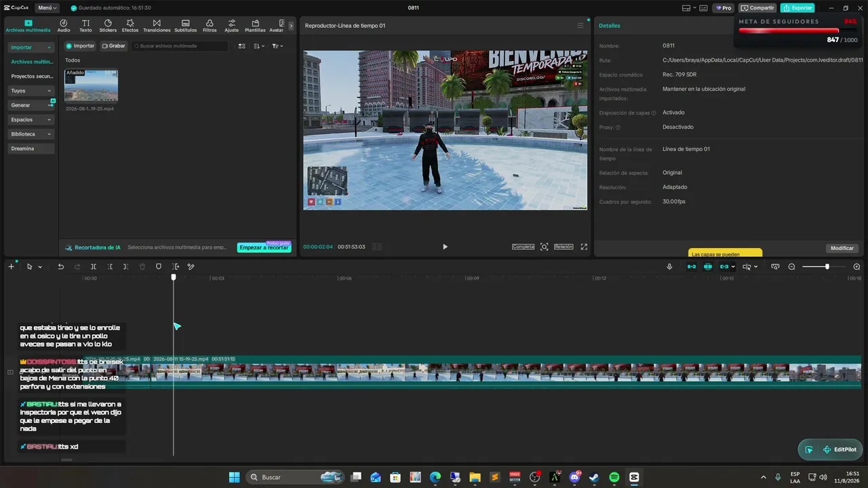Open the taskbar Buscar search box

pyautogui.click(x=294, y=477)
